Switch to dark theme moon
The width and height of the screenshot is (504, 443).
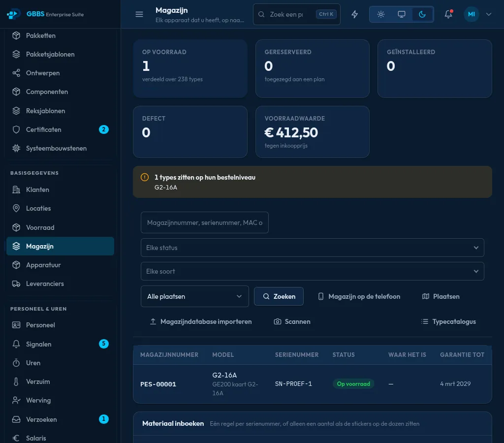(422, 14)
